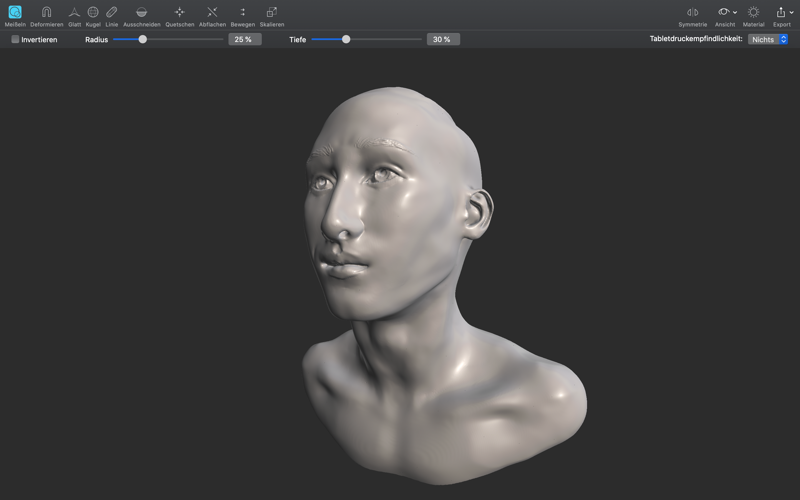Click the Tiefe 30 % value field
The image size is (800, 500).
(x=443, y=39)
